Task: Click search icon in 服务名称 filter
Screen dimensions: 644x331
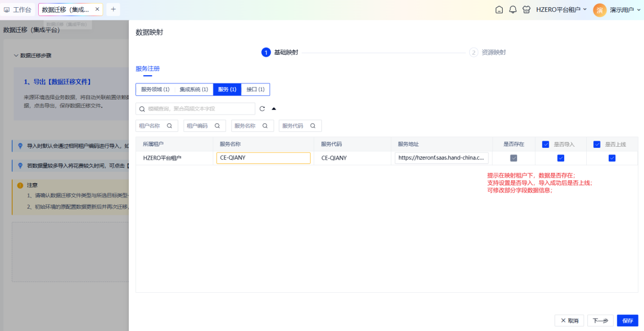Action: coord(265,126)
